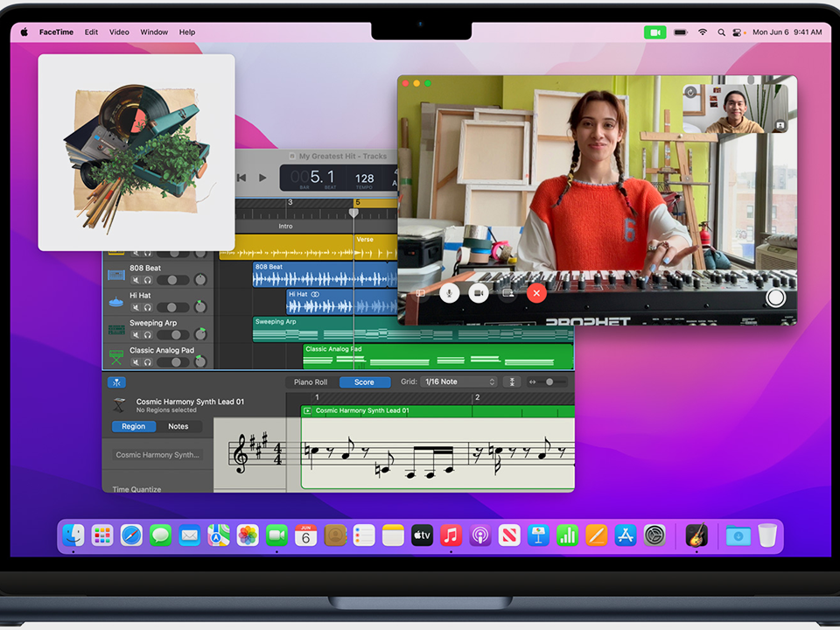Open the Help menu
Screen dimensions: 840x630
(187, 32)
